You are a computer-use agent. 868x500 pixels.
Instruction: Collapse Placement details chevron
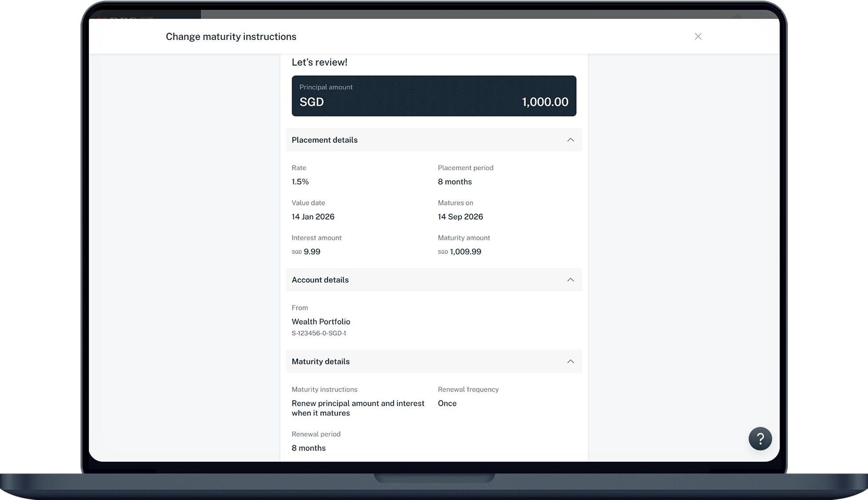point(570,140)
